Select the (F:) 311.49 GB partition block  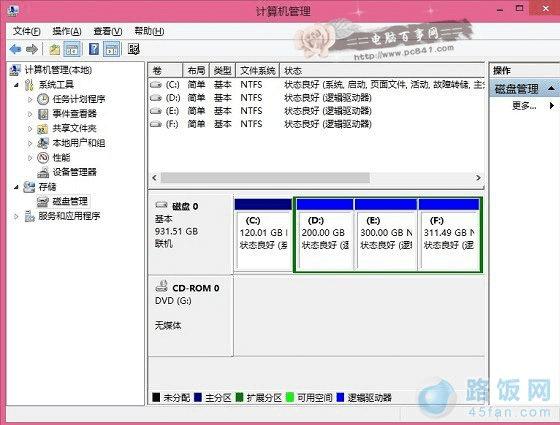point(449,235)
